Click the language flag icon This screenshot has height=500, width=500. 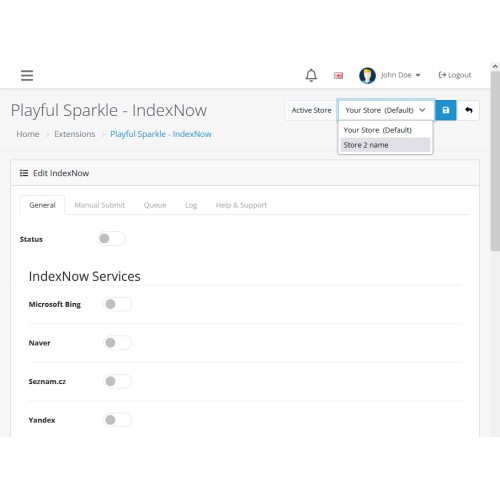point(338,76)
